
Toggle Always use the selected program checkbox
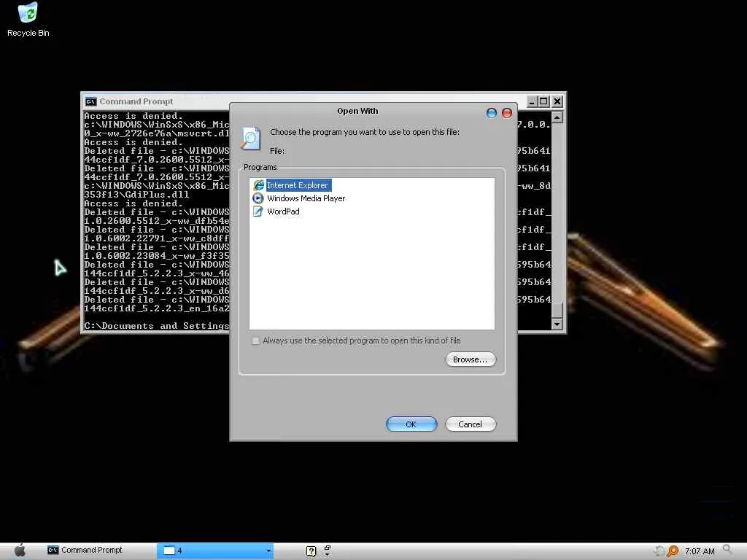[x=256, y=341]
